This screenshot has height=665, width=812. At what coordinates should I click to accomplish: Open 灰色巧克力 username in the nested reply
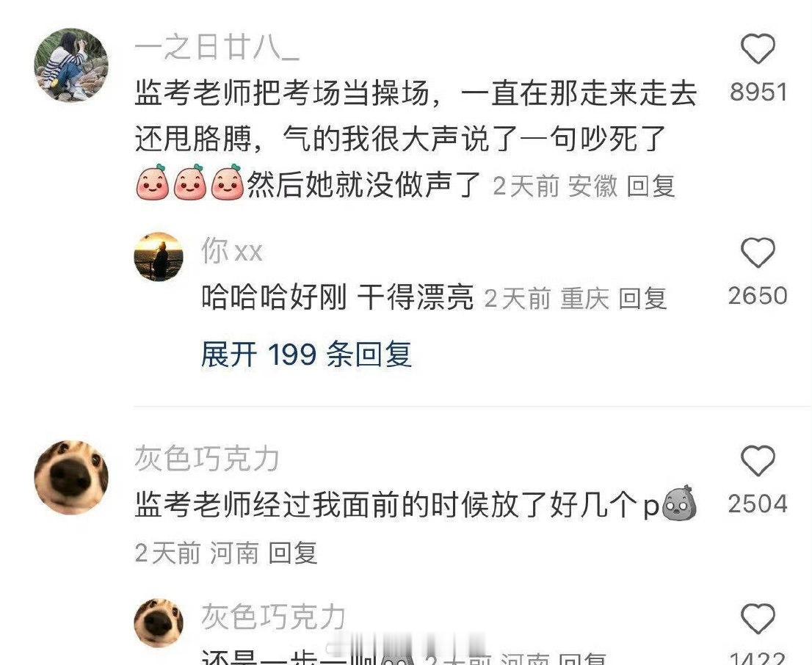(x=273, y=617)
